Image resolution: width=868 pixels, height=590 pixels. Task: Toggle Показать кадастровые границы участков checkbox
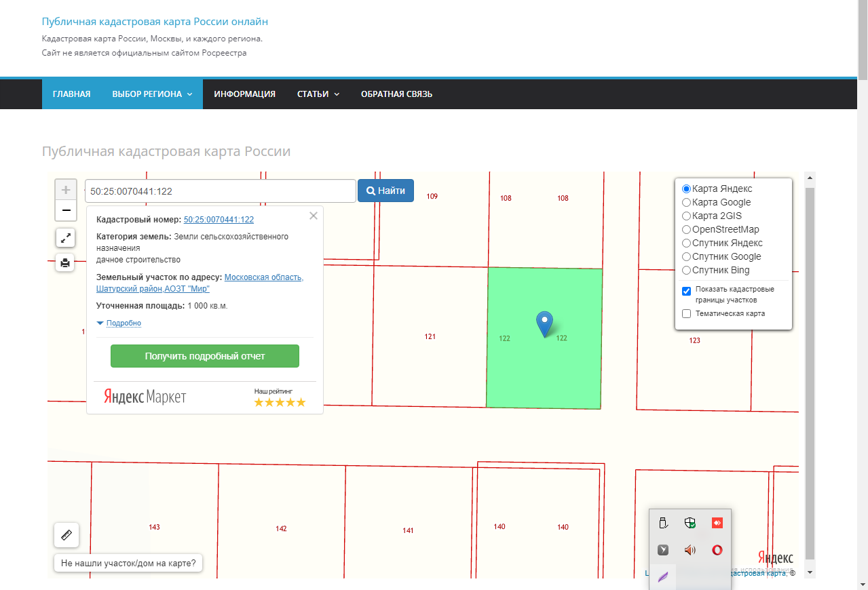tap(686, 291)
